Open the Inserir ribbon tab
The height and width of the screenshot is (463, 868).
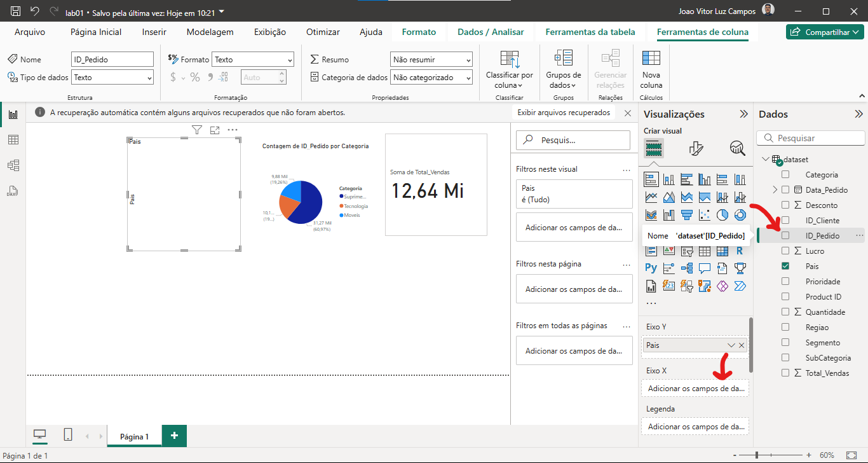coord(154,32)
